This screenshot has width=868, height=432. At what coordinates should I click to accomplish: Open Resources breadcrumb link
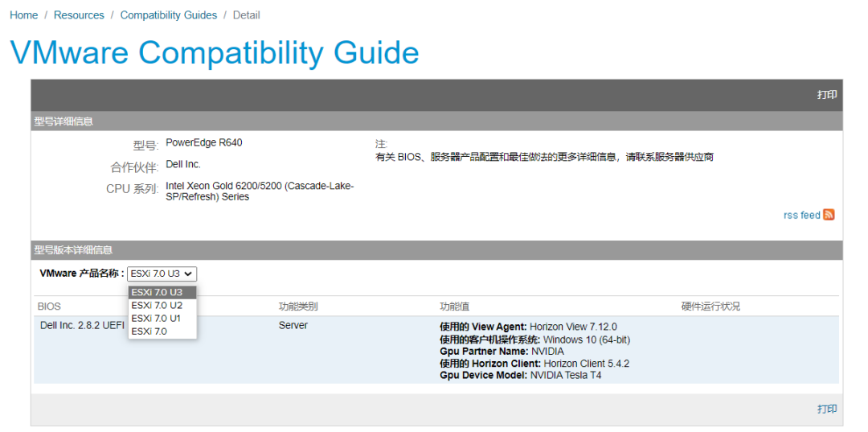click(79, 15)
